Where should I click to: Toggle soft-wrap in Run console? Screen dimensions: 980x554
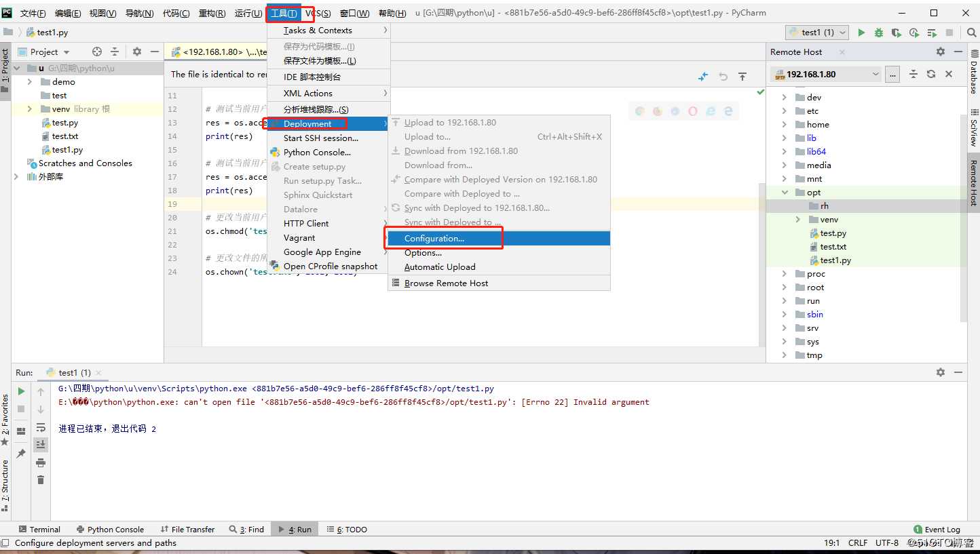[41, 427]
